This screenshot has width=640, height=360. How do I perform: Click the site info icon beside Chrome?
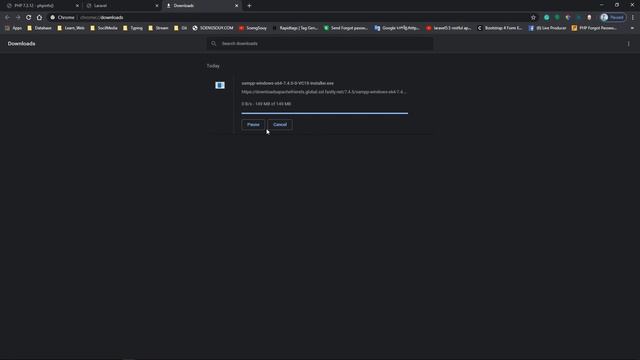point(53,18)
